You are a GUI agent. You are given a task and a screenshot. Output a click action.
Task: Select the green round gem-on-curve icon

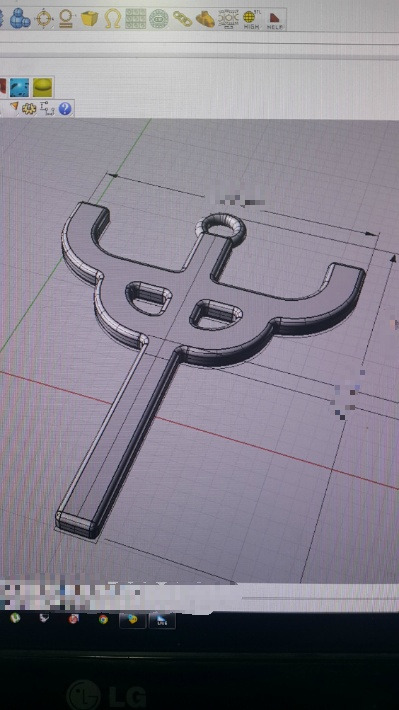tap(159, 19)
